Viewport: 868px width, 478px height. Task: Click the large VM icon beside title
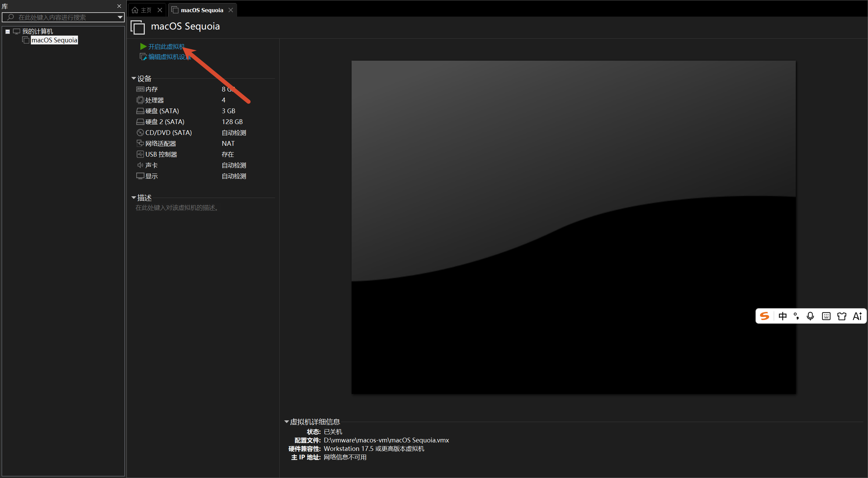click(x=138, y=27)
